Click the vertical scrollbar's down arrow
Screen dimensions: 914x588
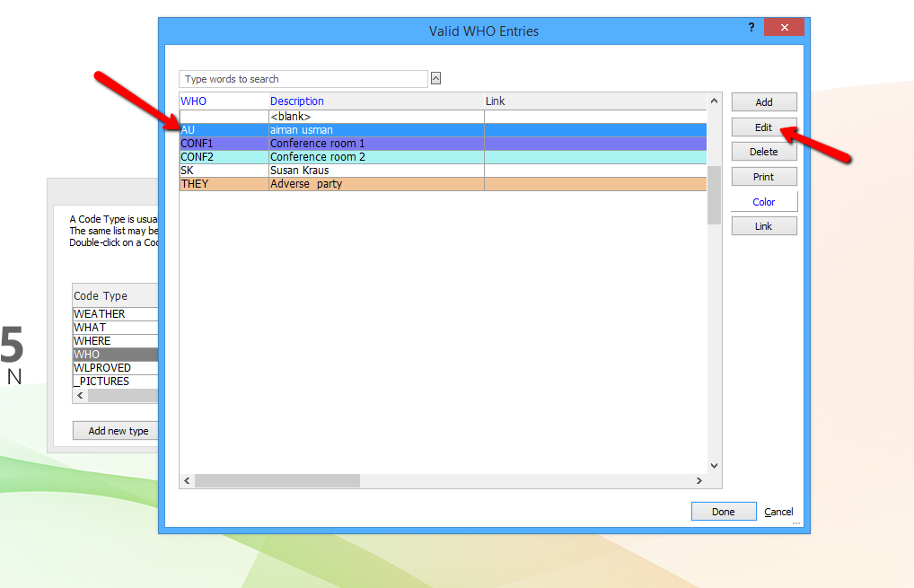713,465
